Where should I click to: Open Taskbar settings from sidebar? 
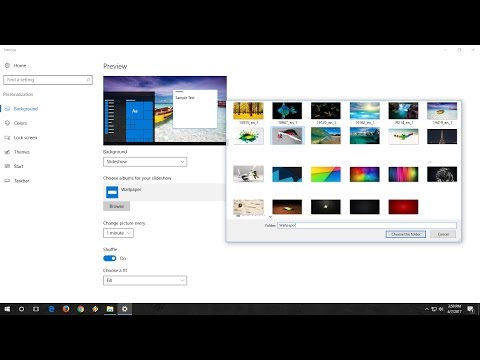pyautogui.click(x=21, y=181)
